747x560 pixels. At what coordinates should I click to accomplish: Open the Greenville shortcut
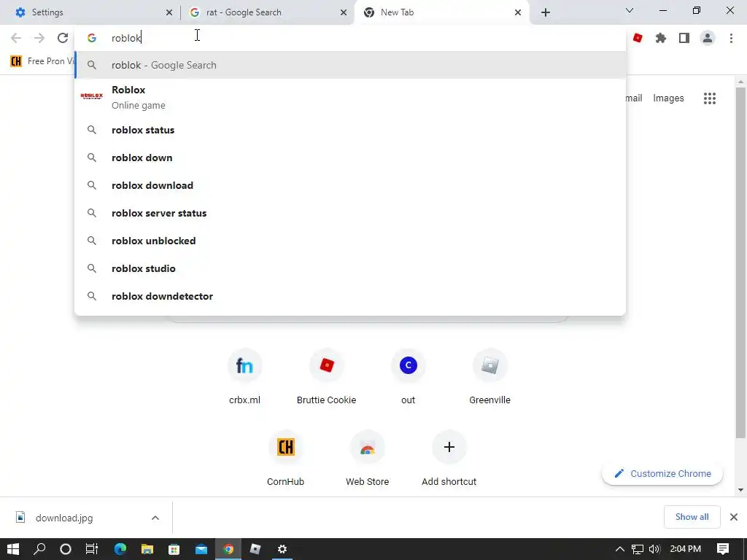(489, 376)
